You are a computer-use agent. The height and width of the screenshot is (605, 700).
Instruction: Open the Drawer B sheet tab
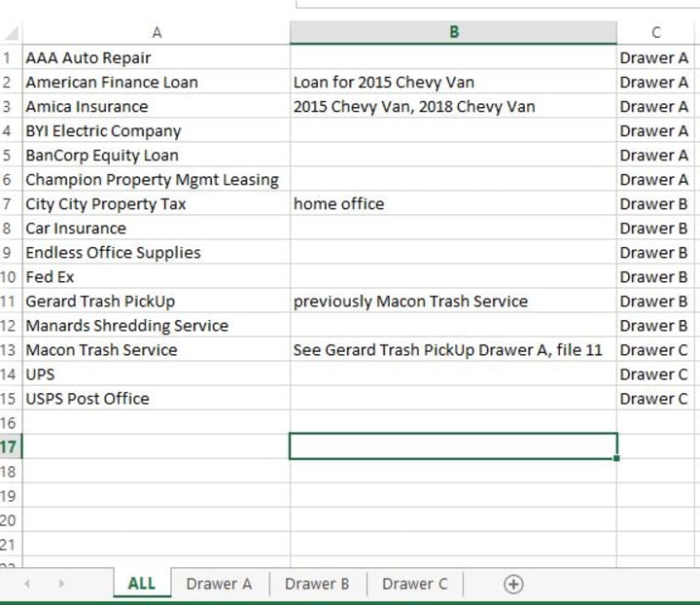pyautogui.click(x=317, y=584)
